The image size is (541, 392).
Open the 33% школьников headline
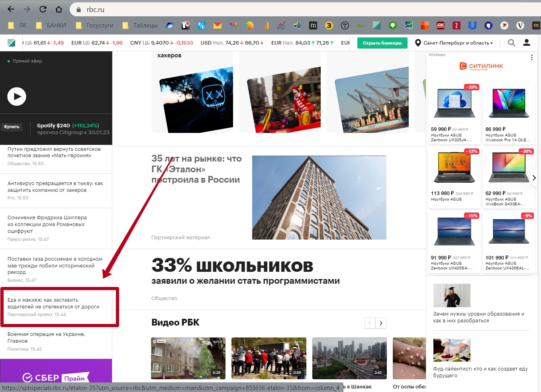(232, 266)
